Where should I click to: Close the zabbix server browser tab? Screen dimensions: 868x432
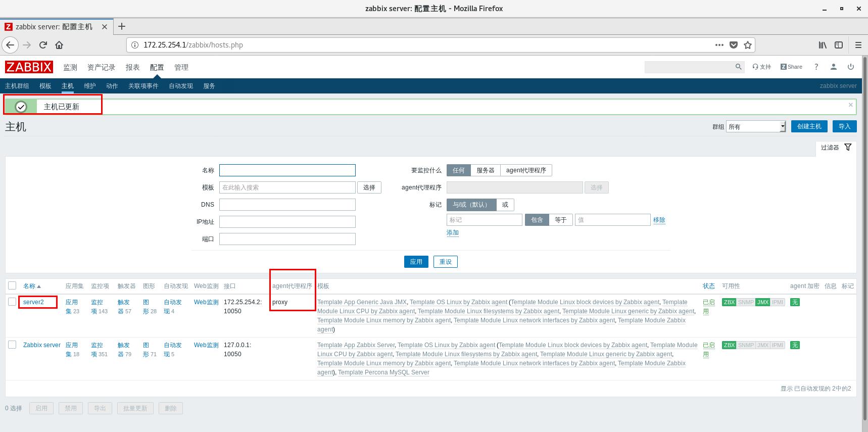tap(105, 27)
